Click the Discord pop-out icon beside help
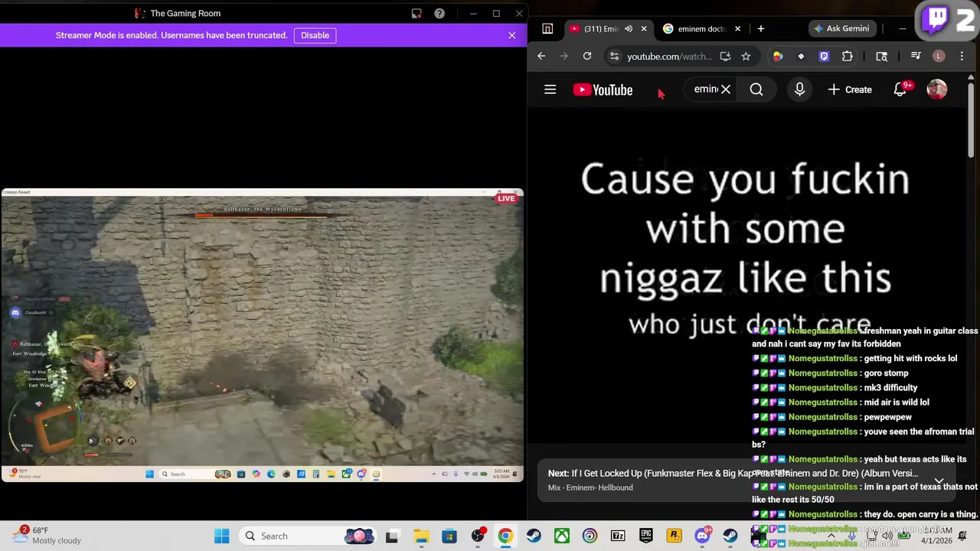The height and width of the screenshot is (551, 980). (x=416, y=13)
